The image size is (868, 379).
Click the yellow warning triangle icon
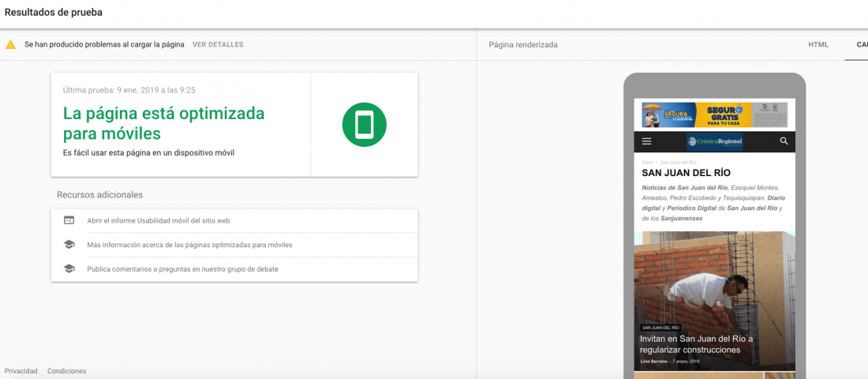tap(10, 45)
